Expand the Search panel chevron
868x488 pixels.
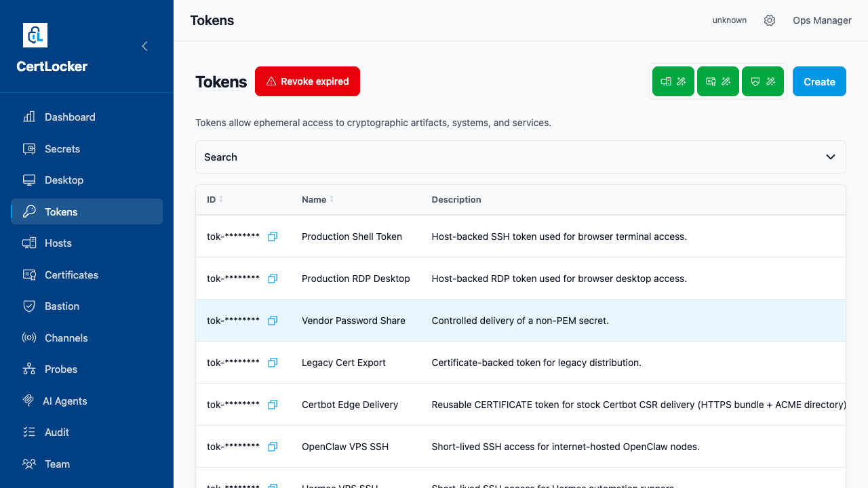(x=831, y=157)
